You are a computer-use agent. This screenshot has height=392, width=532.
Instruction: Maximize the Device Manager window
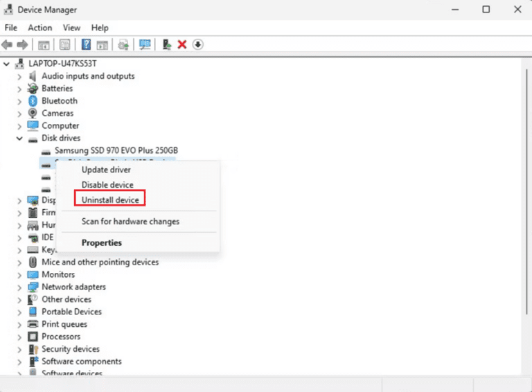tap(486, 9)
